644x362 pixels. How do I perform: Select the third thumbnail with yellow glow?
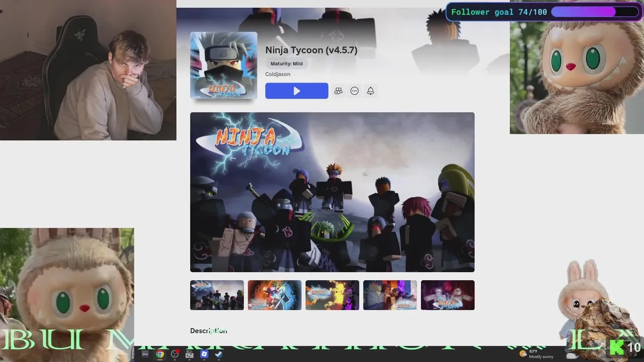(x=332, y=295)
